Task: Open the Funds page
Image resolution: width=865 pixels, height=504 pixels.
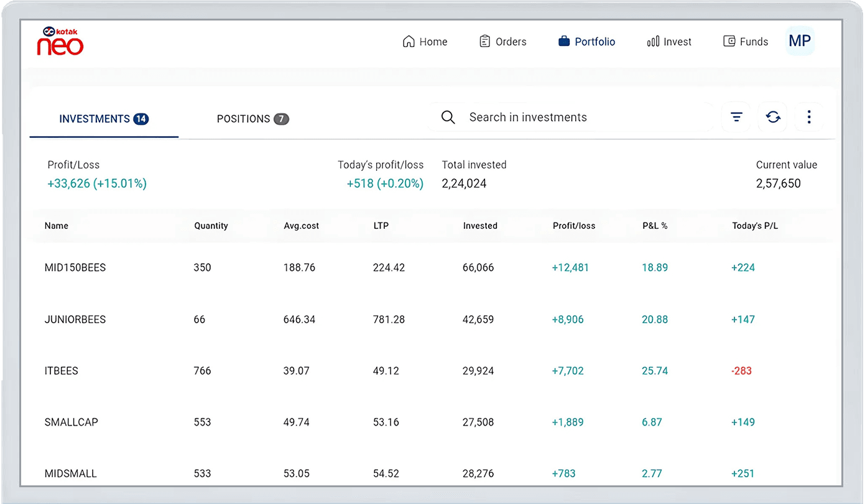Action: point(746,42)
